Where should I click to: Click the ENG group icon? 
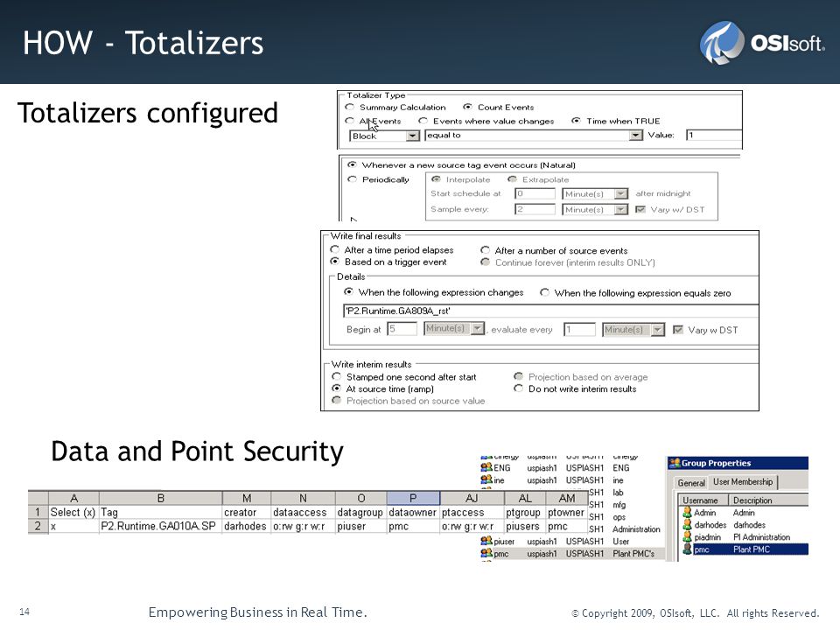click(x=486, y=467)
